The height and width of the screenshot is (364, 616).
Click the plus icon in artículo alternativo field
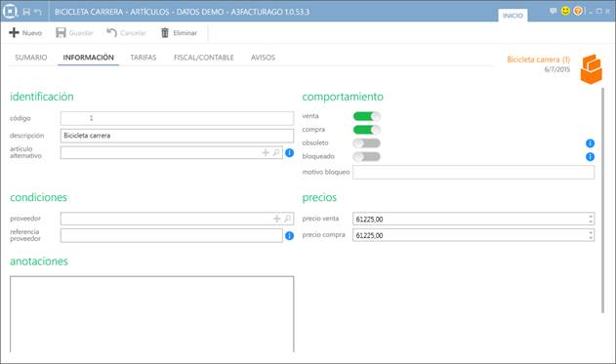266,152
